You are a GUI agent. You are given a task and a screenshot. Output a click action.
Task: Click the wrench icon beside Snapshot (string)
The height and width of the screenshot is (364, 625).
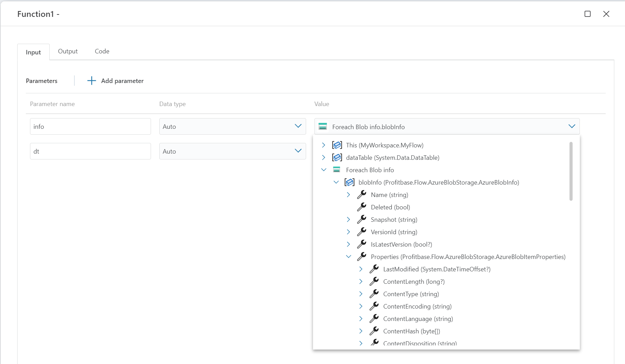[362, 219]
